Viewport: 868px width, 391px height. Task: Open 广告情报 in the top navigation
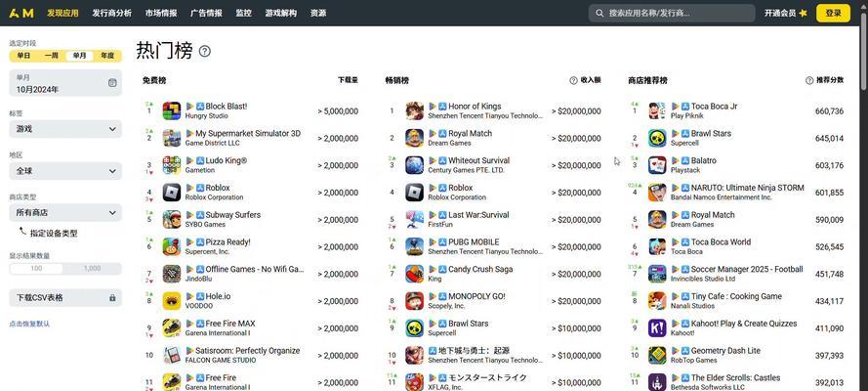(206, 13)
